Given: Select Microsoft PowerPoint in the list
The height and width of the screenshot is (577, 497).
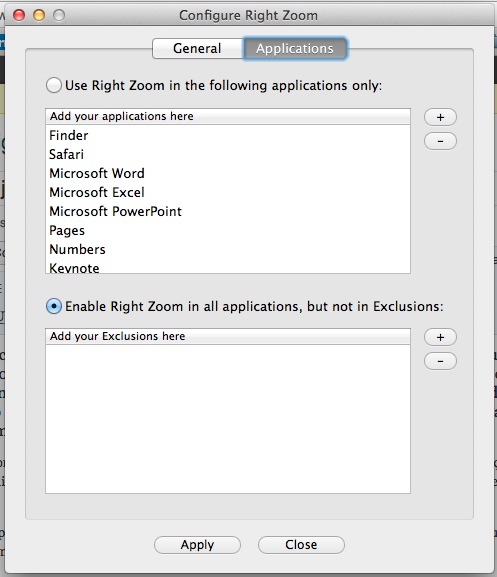Looking at the screenshot, I should (228, 212).
